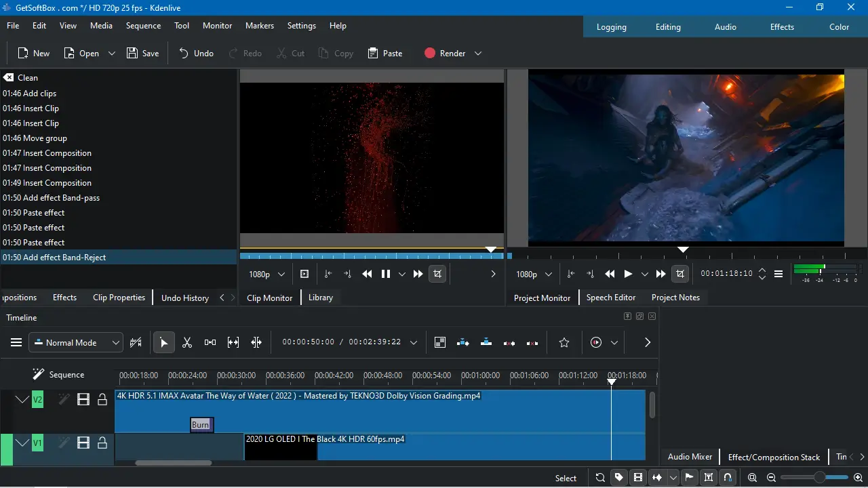Viewport: 868px width, 488px height.
Task: Set zone in point in Project Monitor
Action: coord(571,274)
